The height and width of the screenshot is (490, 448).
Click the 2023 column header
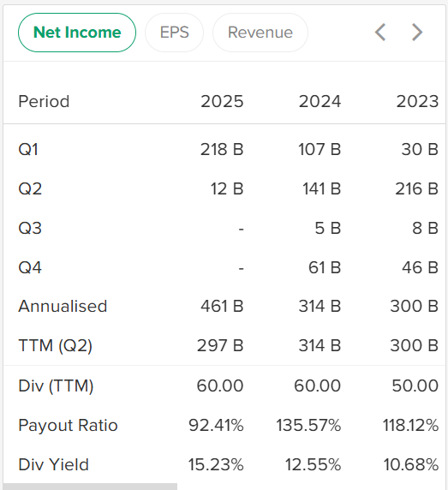coord(417,102)
